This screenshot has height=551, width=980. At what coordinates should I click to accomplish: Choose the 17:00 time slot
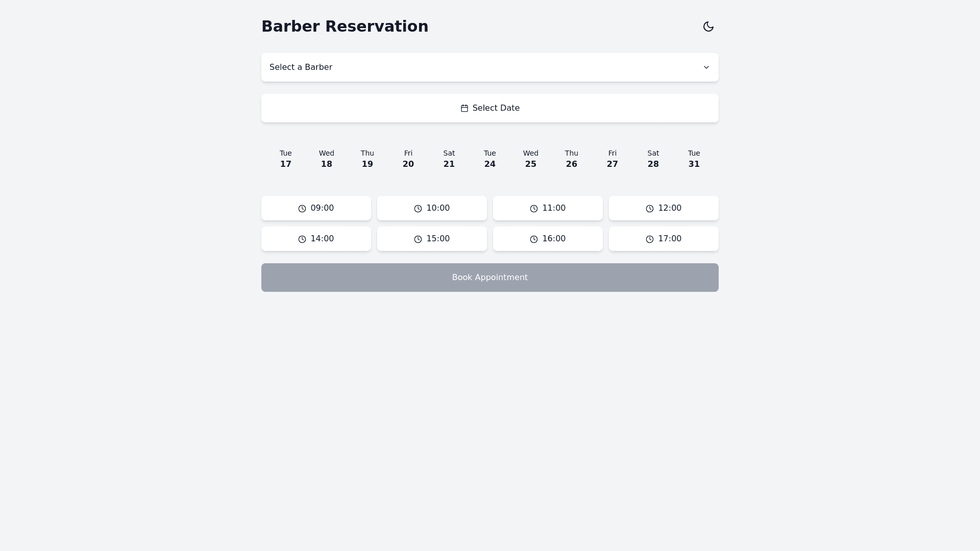[664, 239]
